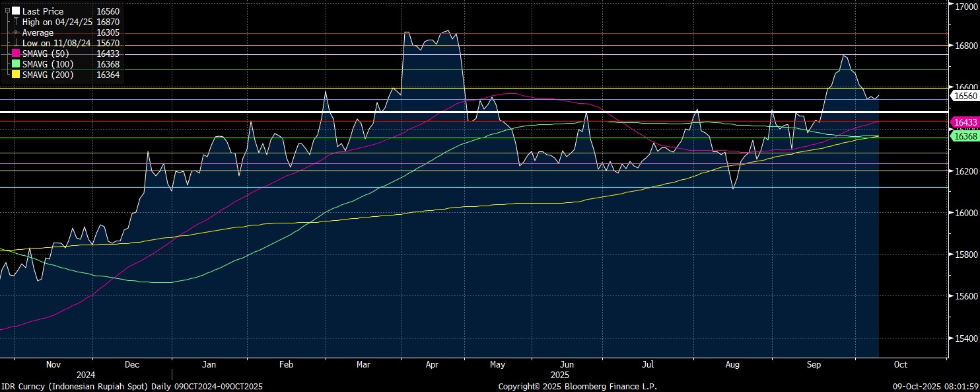Click the white 16560 price tag on axis

(x=964, y=96)
